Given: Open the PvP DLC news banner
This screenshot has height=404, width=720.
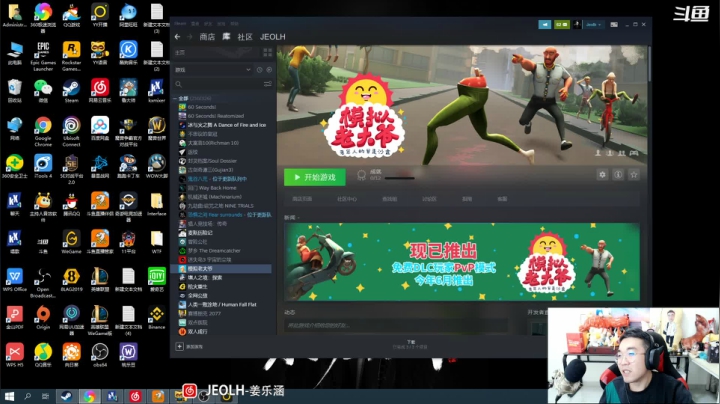Looking at the screenshot, I should (462, 262).
